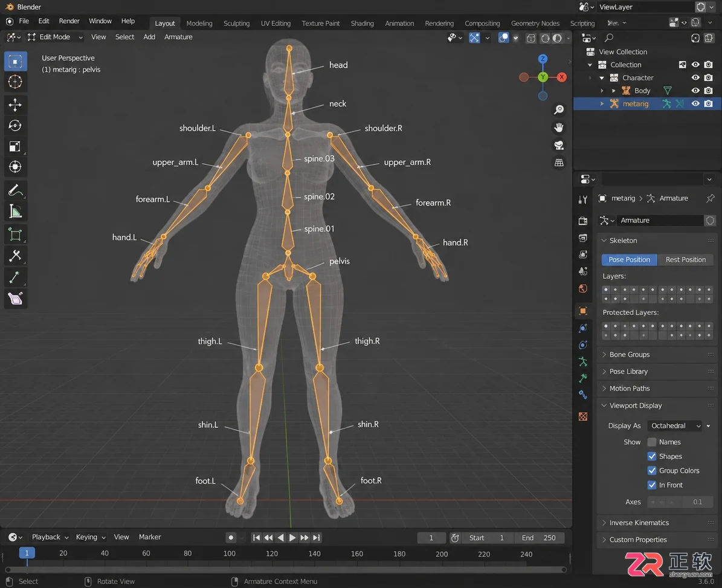This screenshot has height=588, width=722.
Task: Click the End frame field
Action: 539,538
